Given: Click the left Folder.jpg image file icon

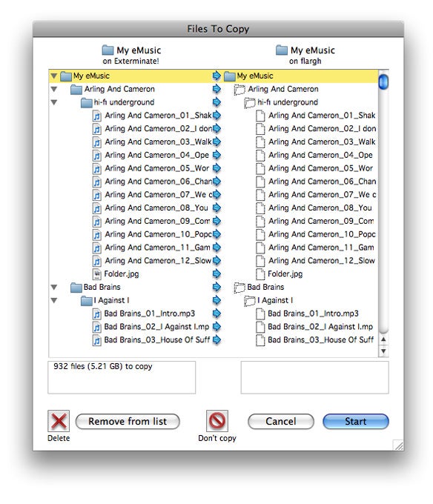Looking at the screenshot, I should click(97, 273).
